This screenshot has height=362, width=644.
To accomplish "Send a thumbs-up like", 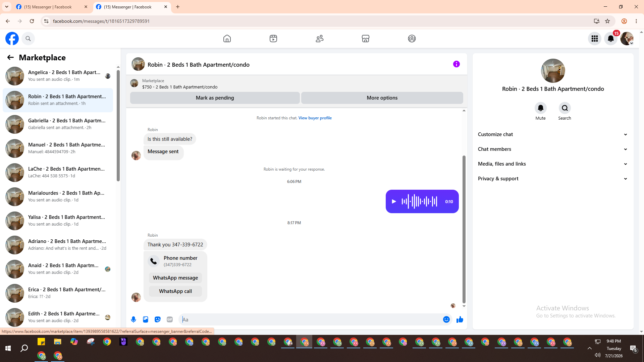I will (460, 319).
